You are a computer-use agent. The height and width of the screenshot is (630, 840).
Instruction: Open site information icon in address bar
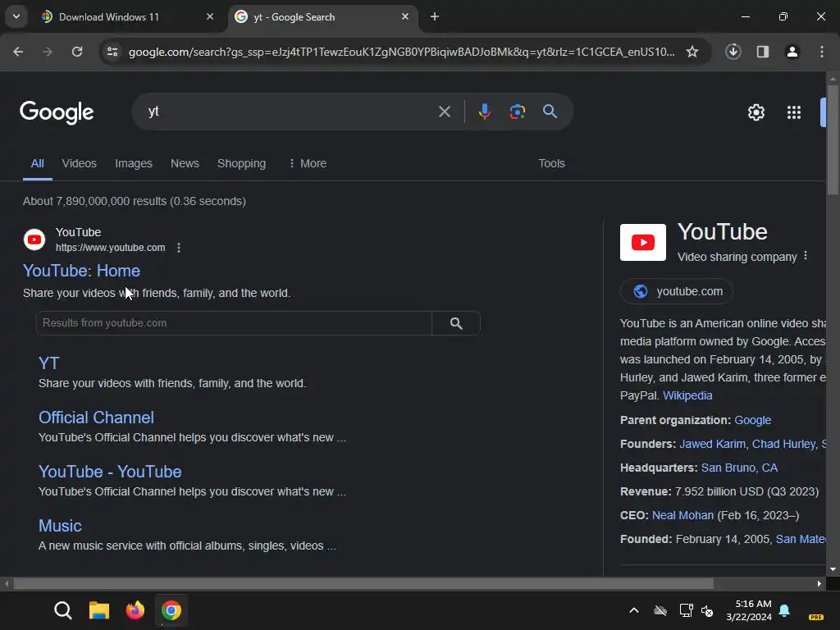coord(112,52)
